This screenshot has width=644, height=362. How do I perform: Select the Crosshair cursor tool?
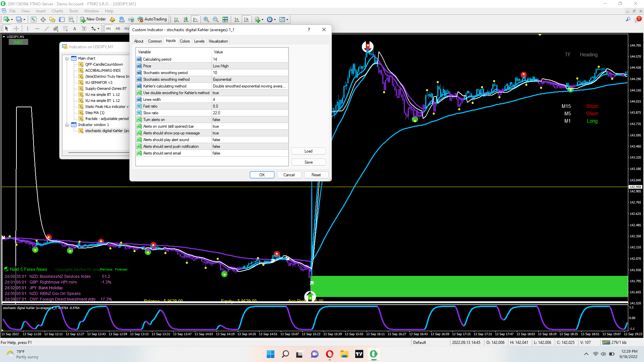[16, 28]
